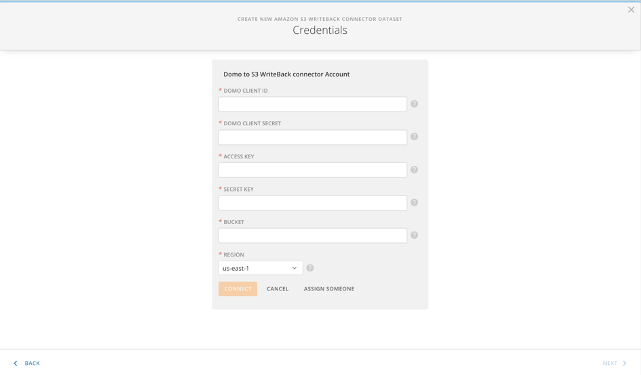Close the Credentials dialog with X
The width and height of the screenshot is (641, 375).
point(631,10)
